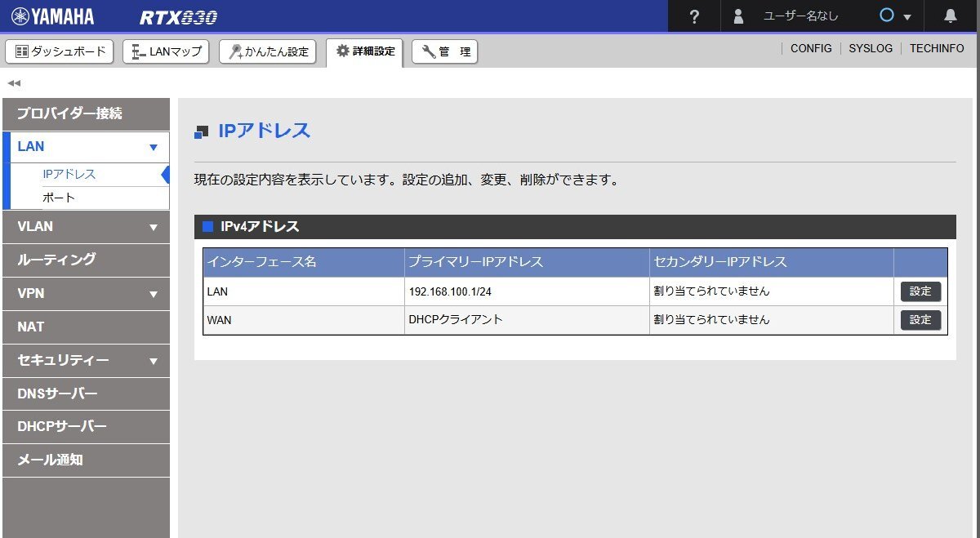
Task: Click the dashboard grid icon on ダッシュボード tab
Action: click(20, 51)
